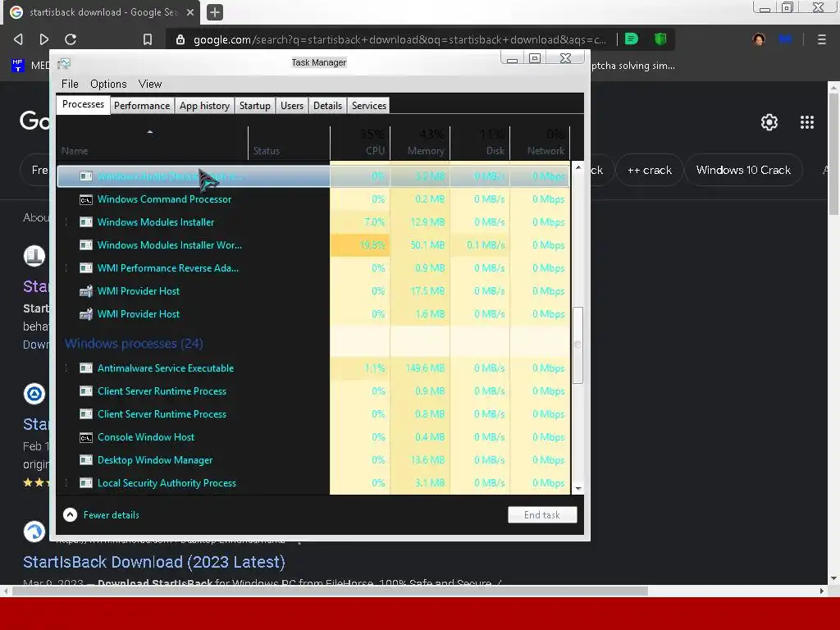Click the End task button

[542, 515]
